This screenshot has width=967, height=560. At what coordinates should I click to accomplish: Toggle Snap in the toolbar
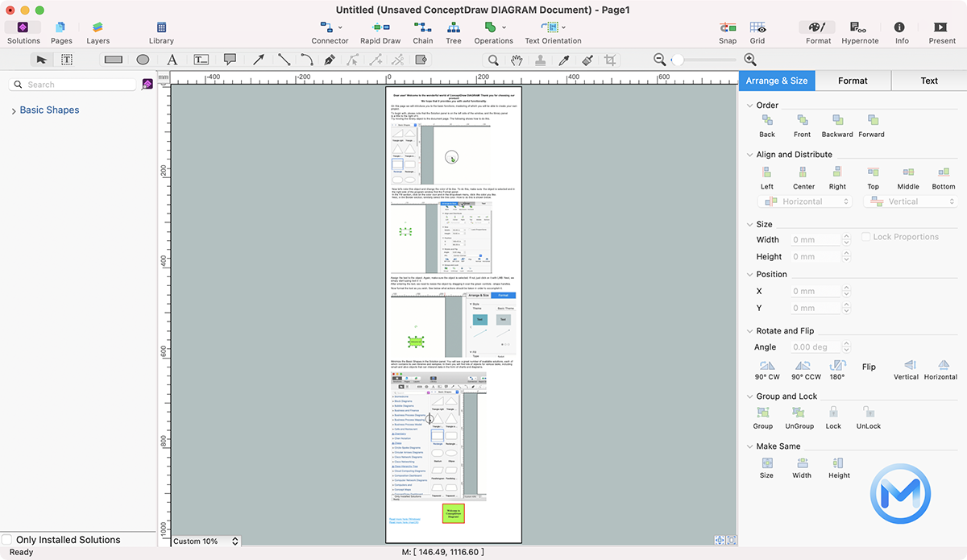[728, 32]
